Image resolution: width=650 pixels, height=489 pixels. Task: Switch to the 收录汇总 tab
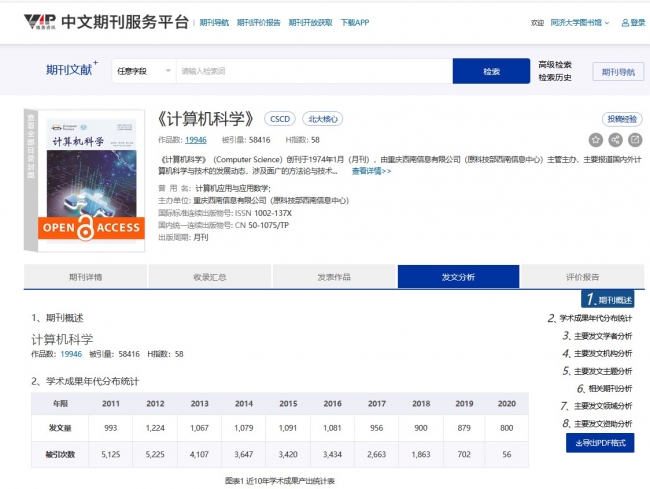210,277
